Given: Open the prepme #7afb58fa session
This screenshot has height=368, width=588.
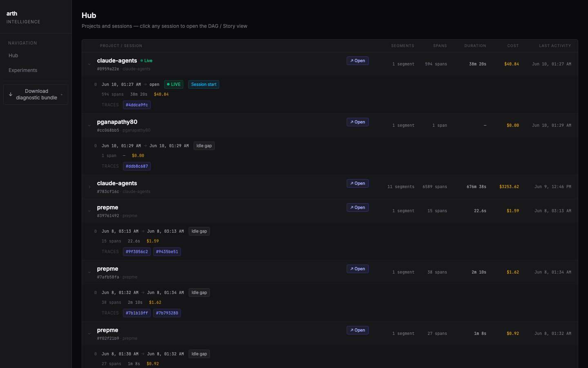Looking at the screenshot, I should (358, 269).
